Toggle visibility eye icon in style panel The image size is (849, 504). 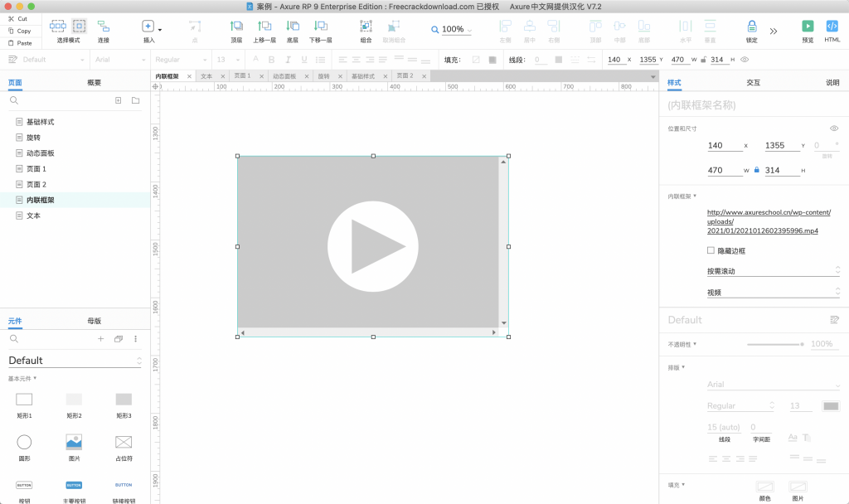(x=833, y=128)
